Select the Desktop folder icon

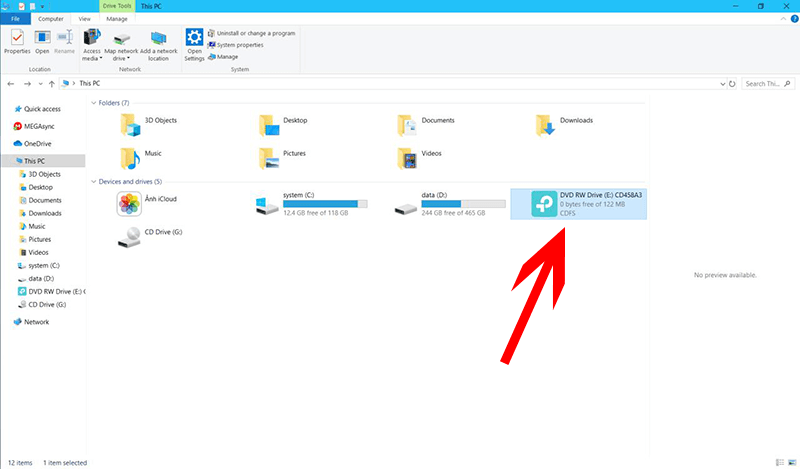[x=269, y=125]
